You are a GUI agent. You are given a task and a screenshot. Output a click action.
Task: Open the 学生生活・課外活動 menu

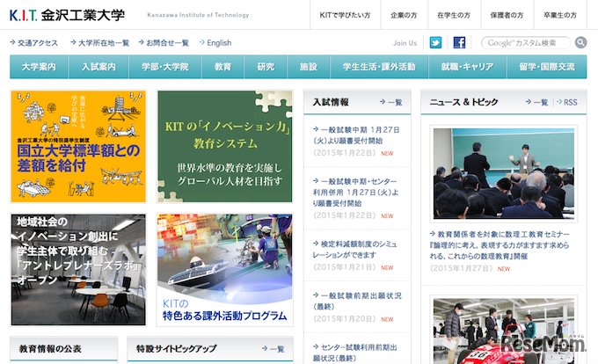click(x=379, y=67)
